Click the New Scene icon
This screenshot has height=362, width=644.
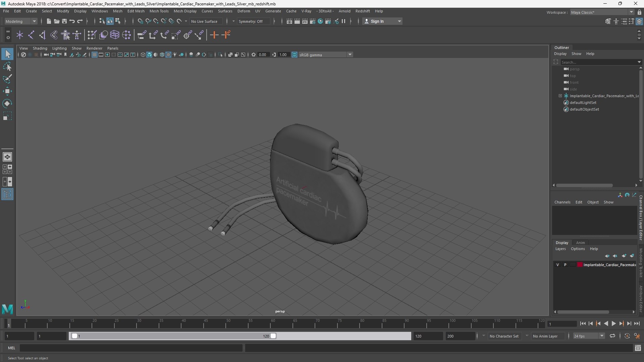click(49, 21)
